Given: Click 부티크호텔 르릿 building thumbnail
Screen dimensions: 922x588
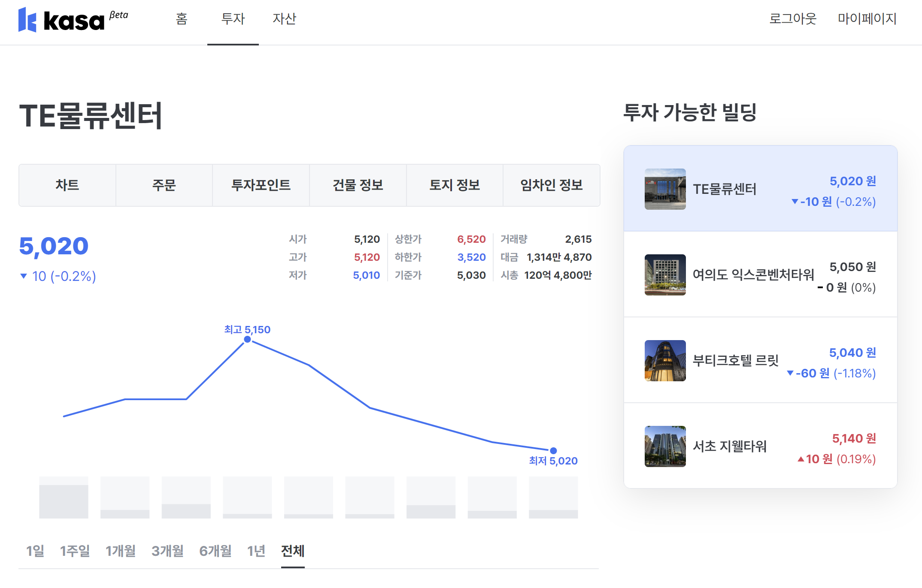Looking at the screenshot, I should 665,361.
